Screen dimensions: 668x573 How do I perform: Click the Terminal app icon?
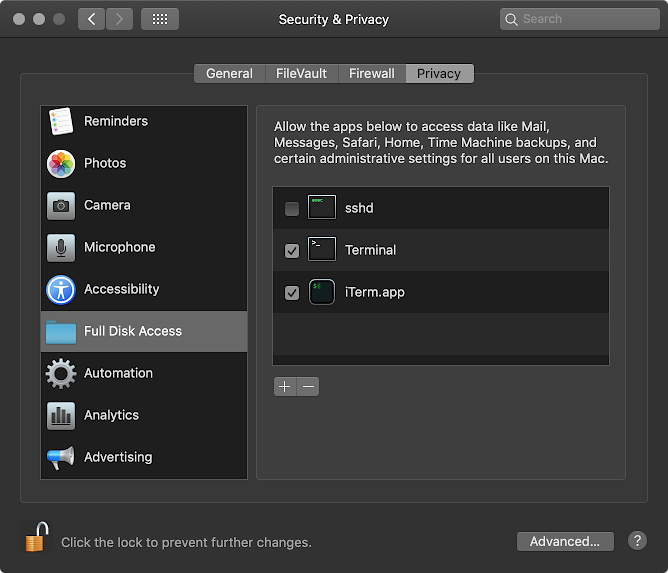(x=322, y=249)
